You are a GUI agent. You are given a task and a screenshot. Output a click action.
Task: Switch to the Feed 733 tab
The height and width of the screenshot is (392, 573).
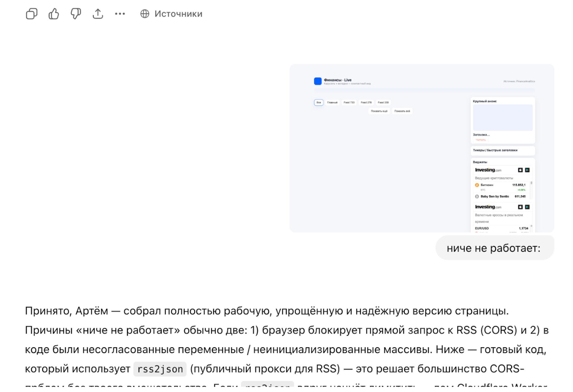(x=349, y=103)
